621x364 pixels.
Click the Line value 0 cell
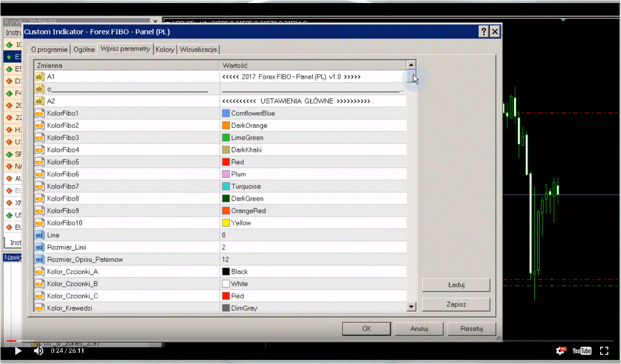click(313, 235)
